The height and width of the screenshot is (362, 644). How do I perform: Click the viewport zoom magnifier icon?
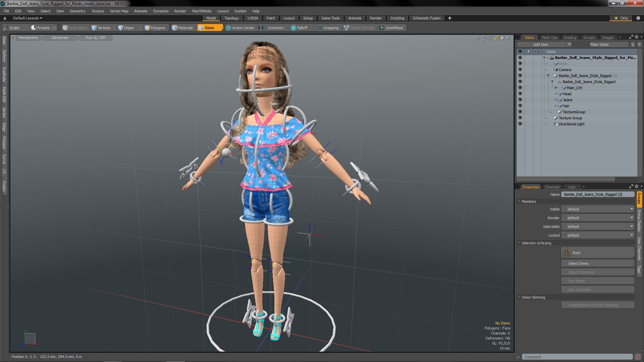pos(490,38)
